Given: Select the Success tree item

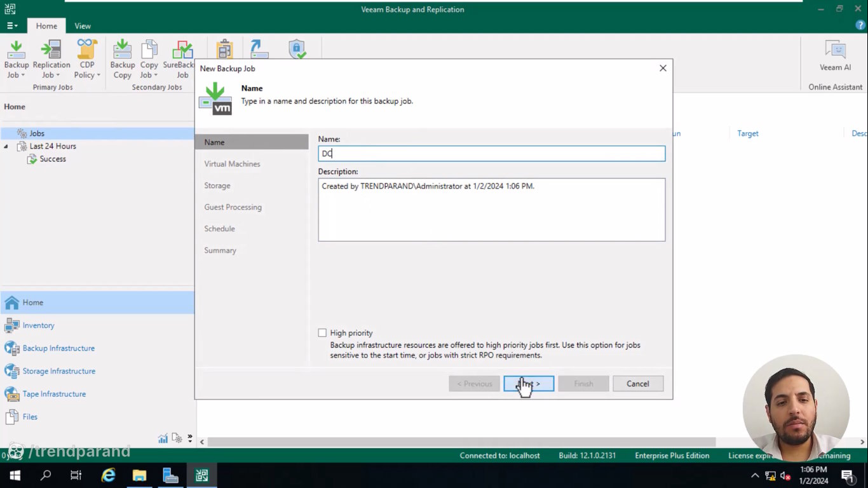Looking at the screenshot, I should pyautogui.click(x=53, y=159).
